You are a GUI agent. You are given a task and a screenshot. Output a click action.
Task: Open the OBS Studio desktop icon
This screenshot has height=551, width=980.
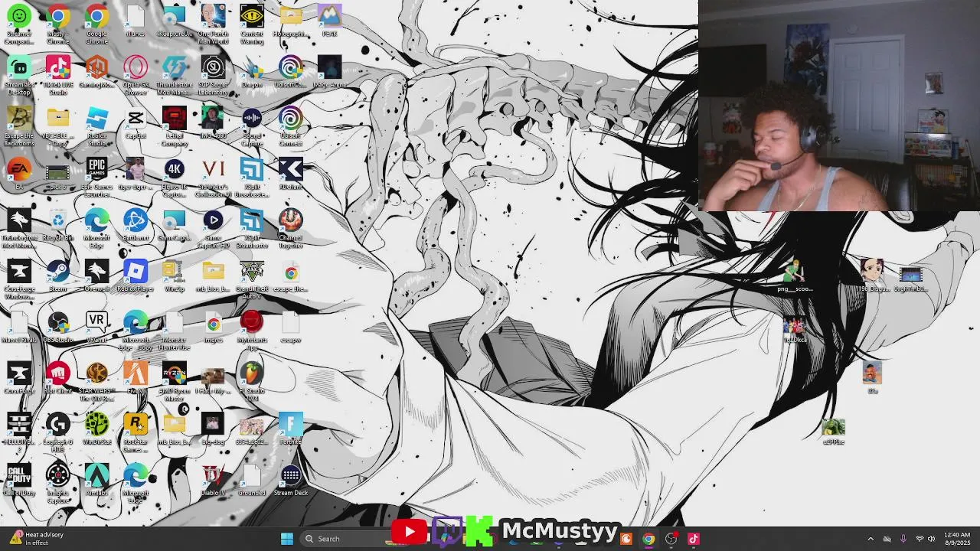[x=57, y=327]
